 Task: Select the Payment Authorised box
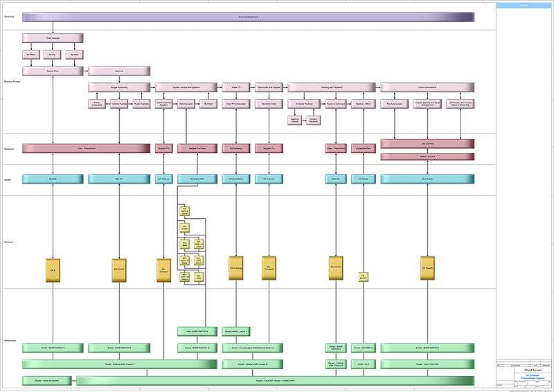pos(336,104)
